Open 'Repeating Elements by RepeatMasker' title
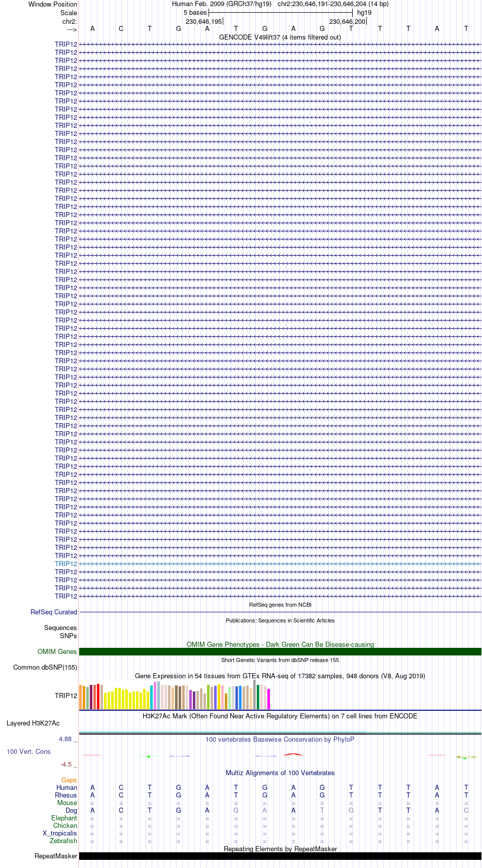Screen dimensions: 482x868 [x=280, y=849]
